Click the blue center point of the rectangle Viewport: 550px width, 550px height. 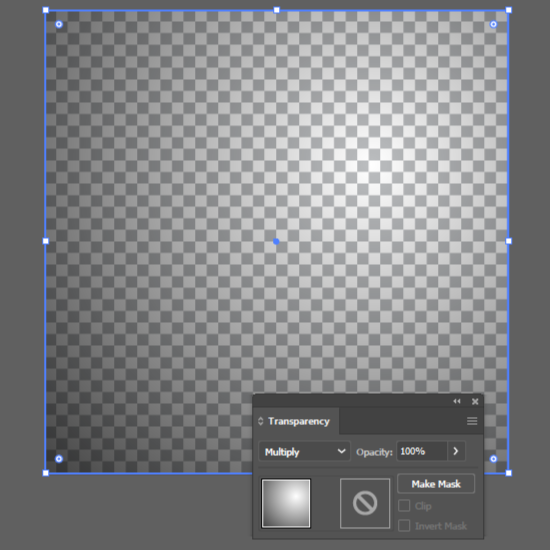tap(276, 241)
